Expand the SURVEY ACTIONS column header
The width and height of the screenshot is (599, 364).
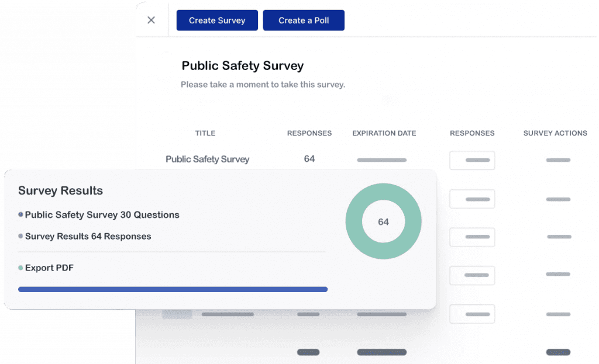[x=555, y=133]
